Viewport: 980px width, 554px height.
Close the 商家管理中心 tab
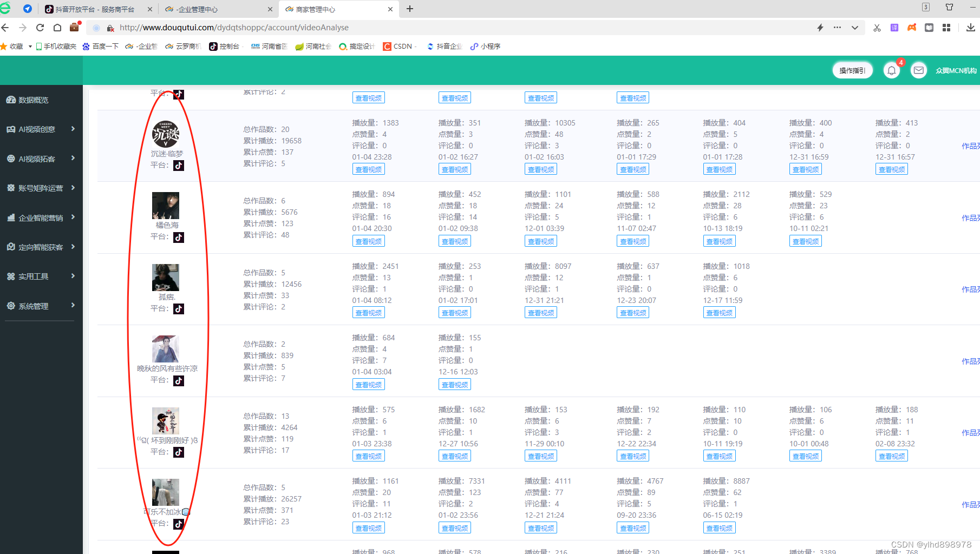click(390, 9)
